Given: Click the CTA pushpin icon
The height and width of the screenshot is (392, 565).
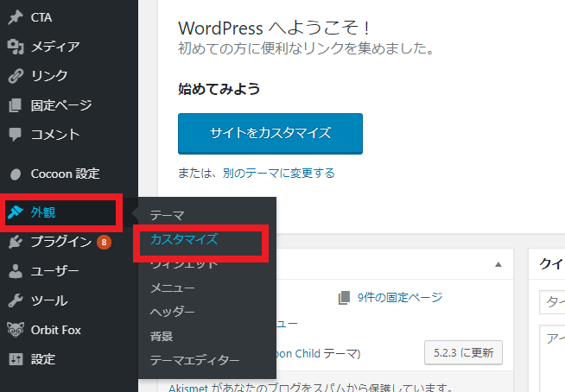Looking at the screenshot, I should (x=15, y=18).
